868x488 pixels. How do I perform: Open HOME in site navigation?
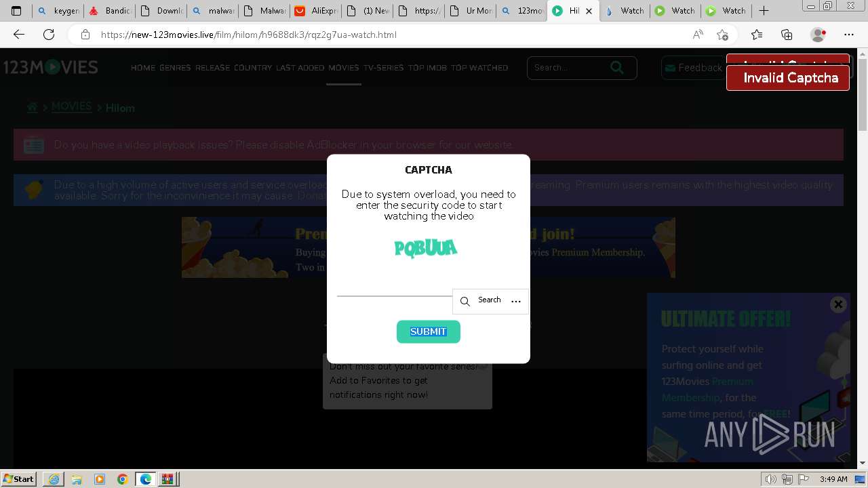(x=143, y=68)
